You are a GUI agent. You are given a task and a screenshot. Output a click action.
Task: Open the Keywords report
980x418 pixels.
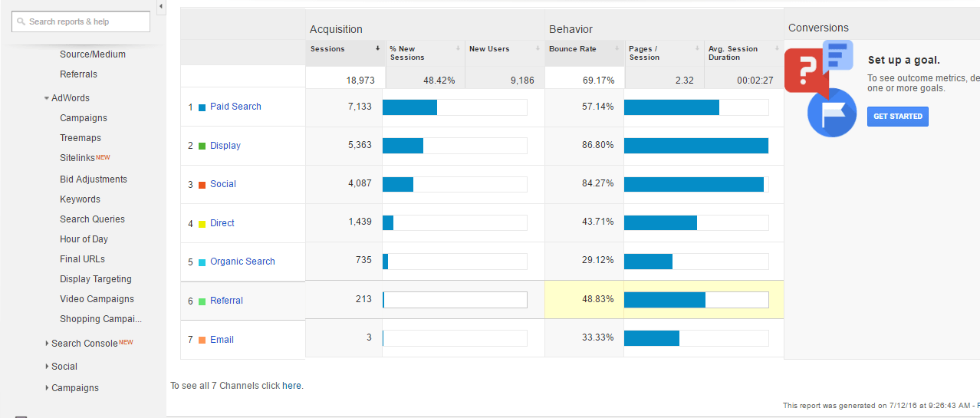[x=80, y=199]
